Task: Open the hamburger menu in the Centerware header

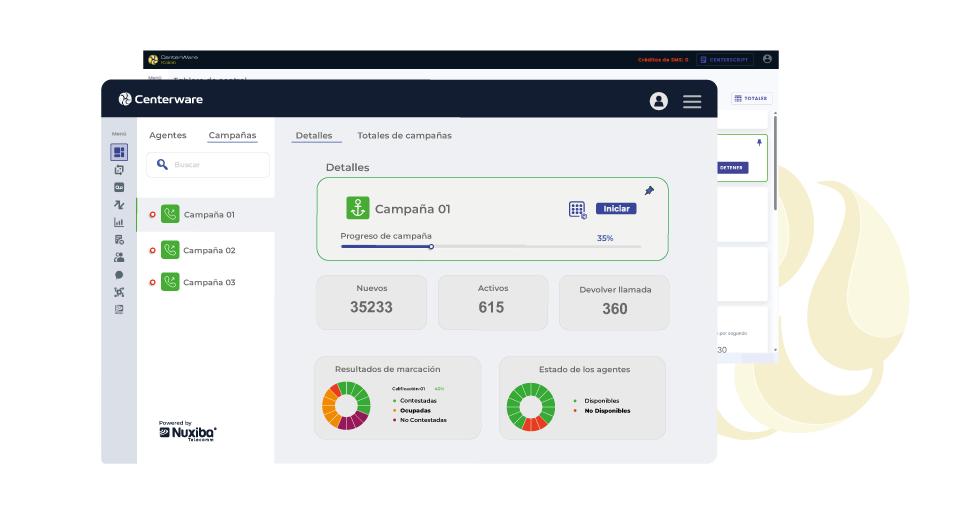Action: [x=692, y=101]
